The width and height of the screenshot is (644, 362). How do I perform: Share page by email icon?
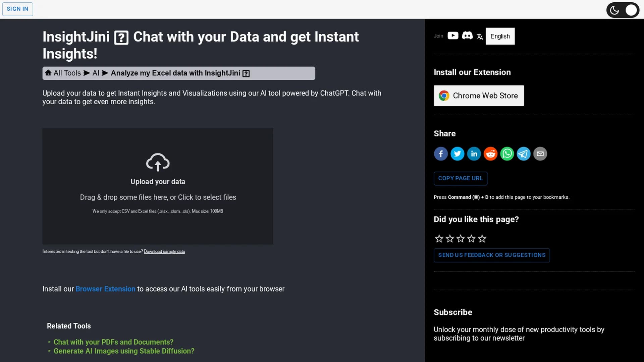540,154
